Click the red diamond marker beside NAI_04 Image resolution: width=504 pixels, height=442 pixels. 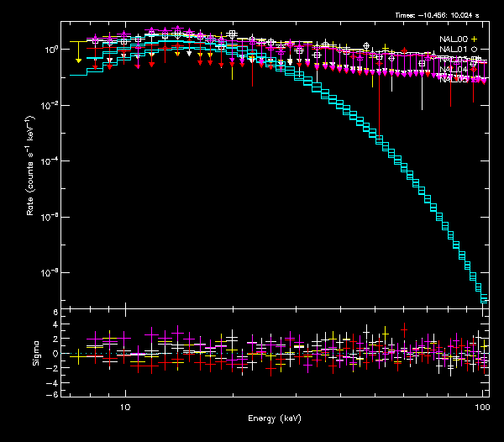pyautogui.click(x=475, y=70)
